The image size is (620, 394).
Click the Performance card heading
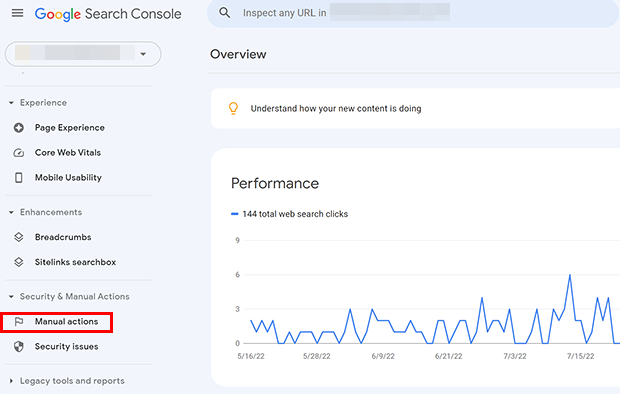pyautogui.click(x=275, y=184)
